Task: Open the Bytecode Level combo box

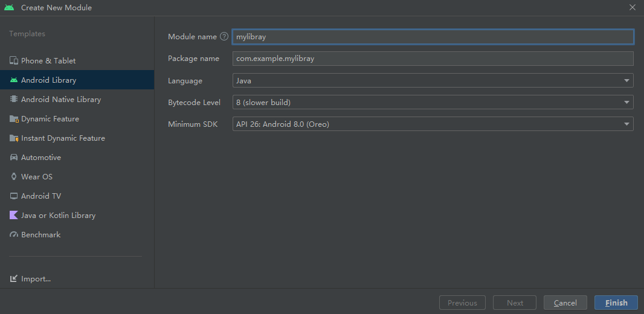Action: point(433,102)
